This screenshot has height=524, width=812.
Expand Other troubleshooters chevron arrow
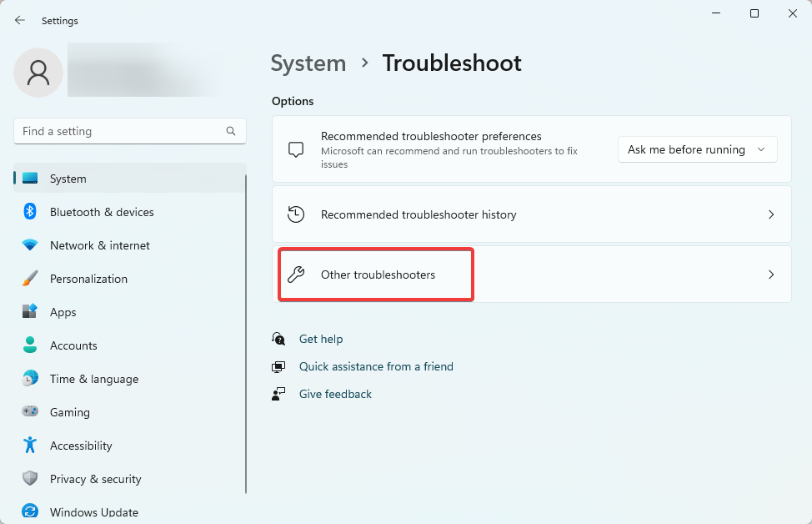(x=771, y=275)
